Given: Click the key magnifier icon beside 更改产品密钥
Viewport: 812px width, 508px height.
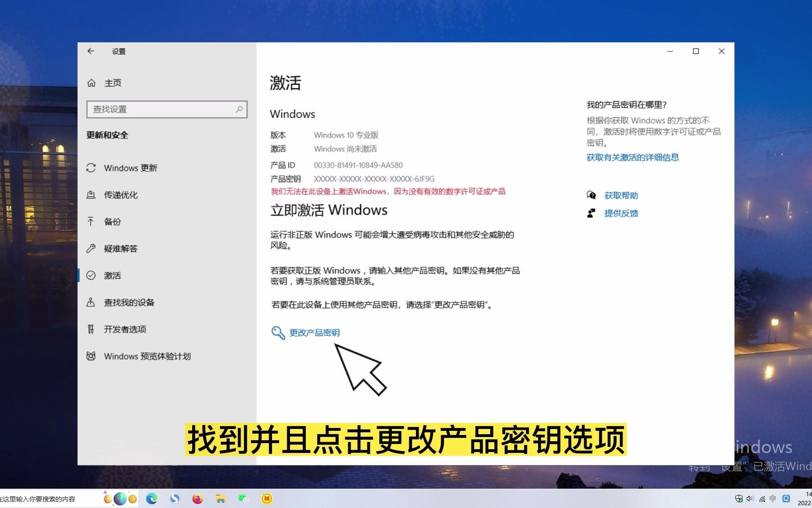Looking at the screenshot, I should click(x=278, y=333).
